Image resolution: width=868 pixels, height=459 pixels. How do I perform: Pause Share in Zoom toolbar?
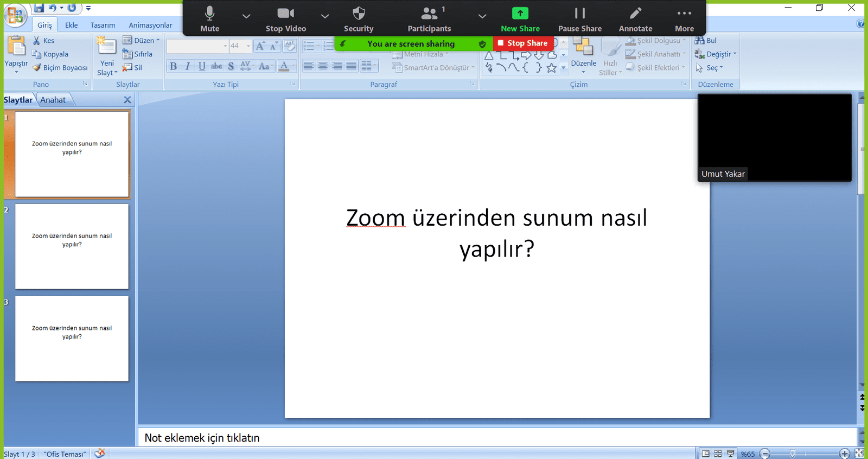(x=580, y=19)
